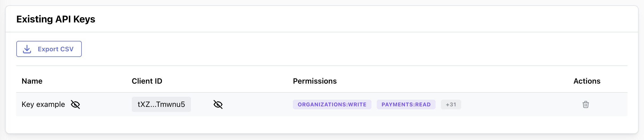
Task: Click empty row space between Client ID eye icon and permissions
Action: pyautogui.click(x=258, y=104)
